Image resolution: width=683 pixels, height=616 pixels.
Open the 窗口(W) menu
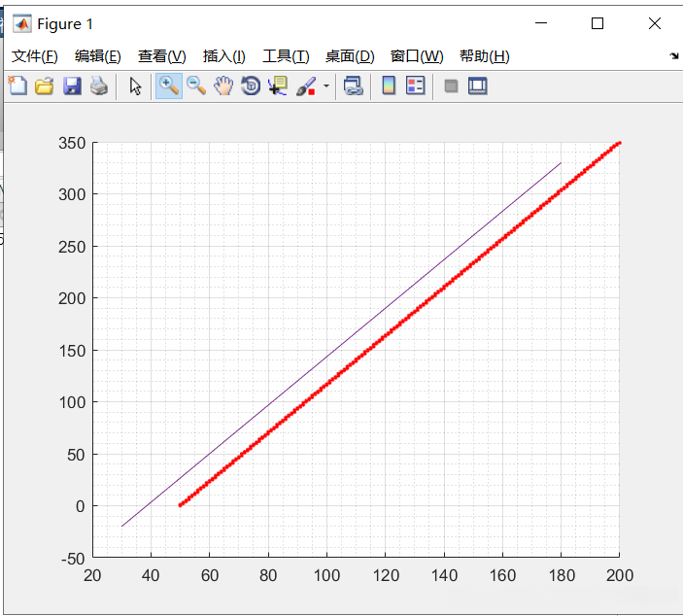coord(417,56)
